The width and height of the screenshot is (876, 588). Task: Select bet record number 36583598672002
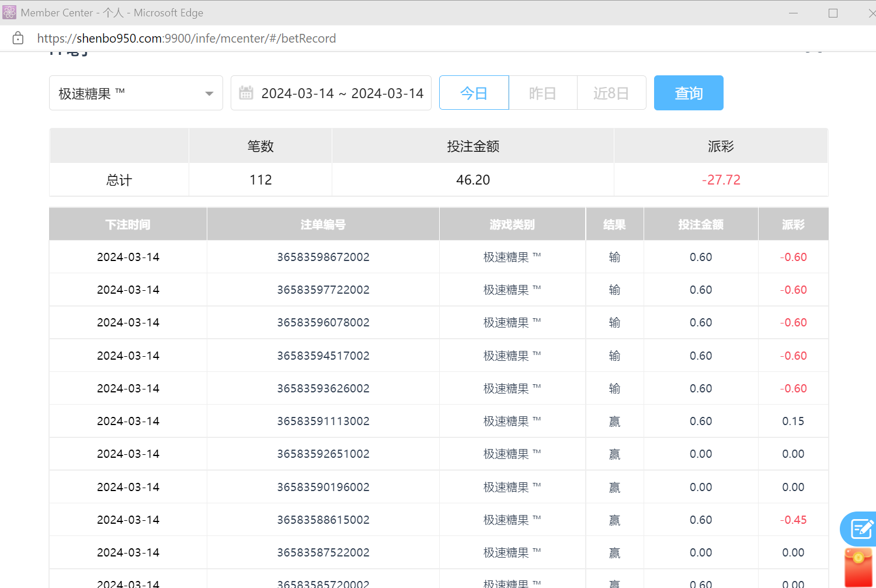323,257
